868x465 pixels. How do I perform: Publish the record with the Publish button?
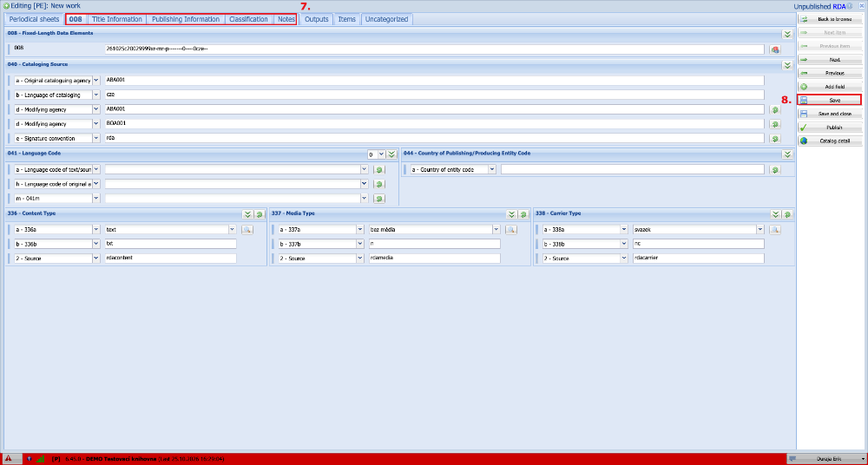[x=830, y=128]
